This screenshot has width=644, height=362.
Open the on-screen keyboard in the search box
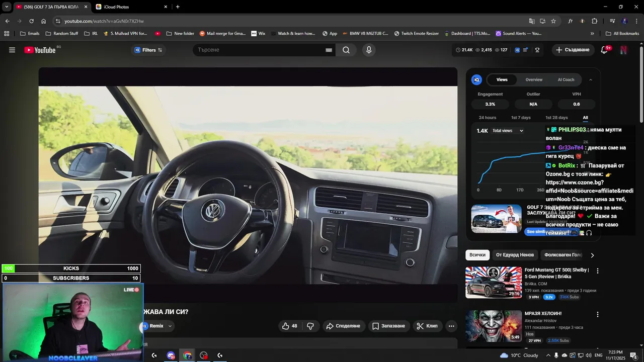click(329, 50)
